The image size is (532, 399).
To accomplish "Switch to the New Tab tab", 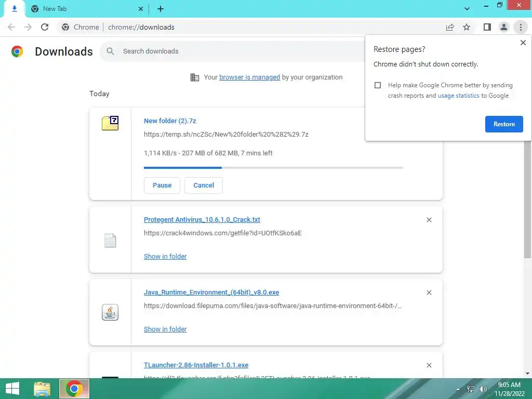I will (54, 9).
